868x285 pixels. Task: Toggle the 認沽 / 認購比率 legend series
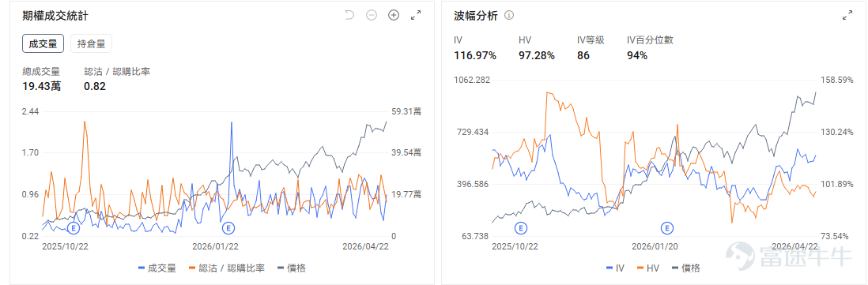pos(226,268)
